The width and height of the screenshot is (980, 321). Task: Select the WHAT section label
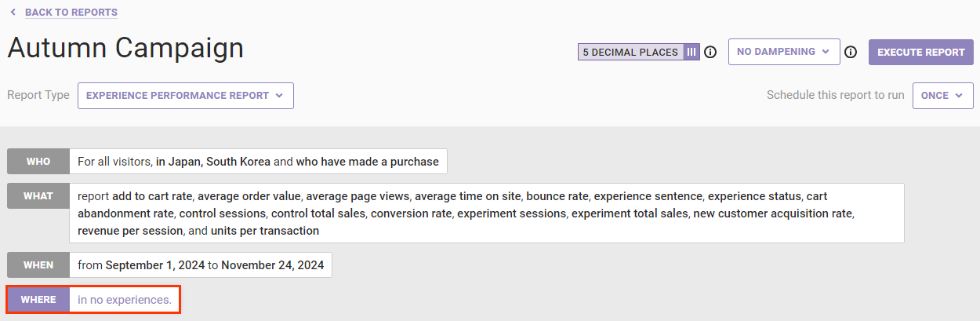point(38,196)
